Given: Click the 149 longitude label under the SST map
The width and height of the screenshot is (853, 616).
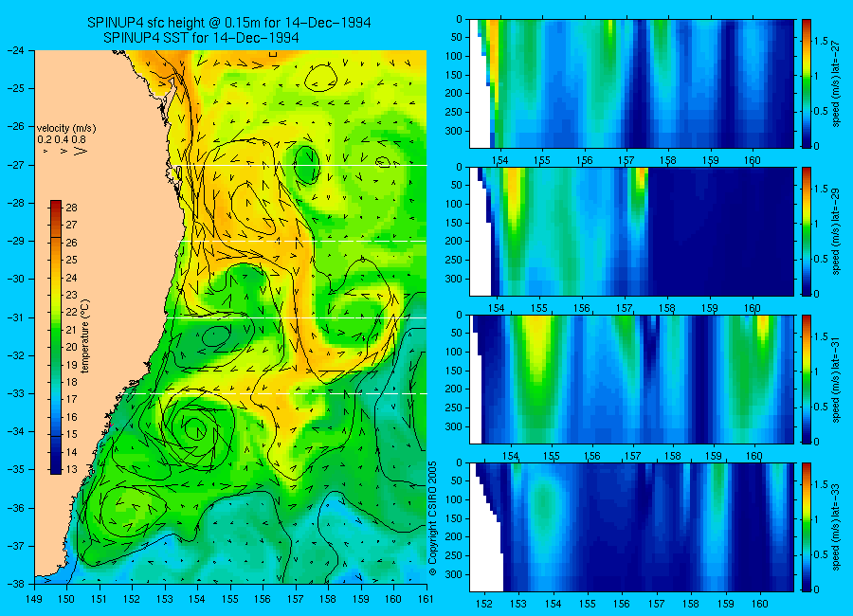Looking at the screenshot, I should pos(34,599).
